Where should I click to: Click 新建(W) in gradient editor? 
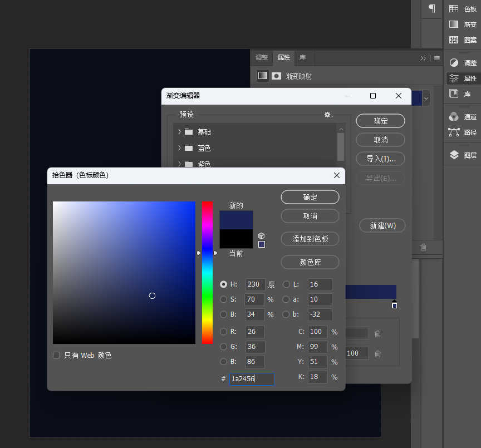[x=382, y=226]
